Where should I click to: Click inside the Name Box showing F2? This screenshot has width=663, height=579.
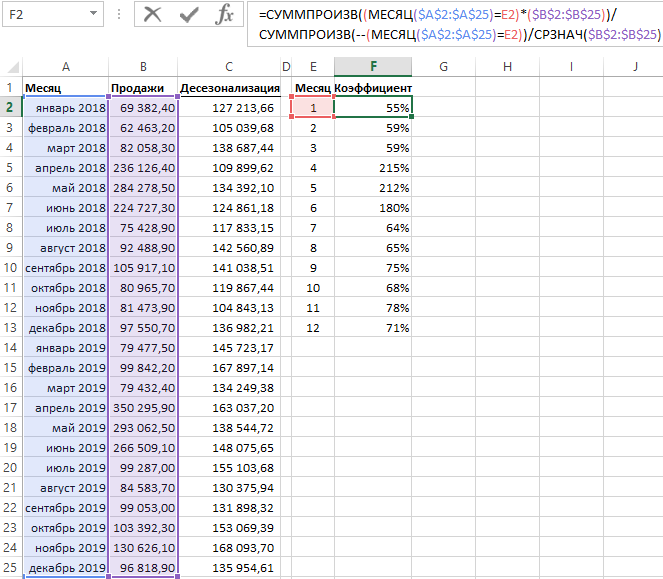point(42,14)
